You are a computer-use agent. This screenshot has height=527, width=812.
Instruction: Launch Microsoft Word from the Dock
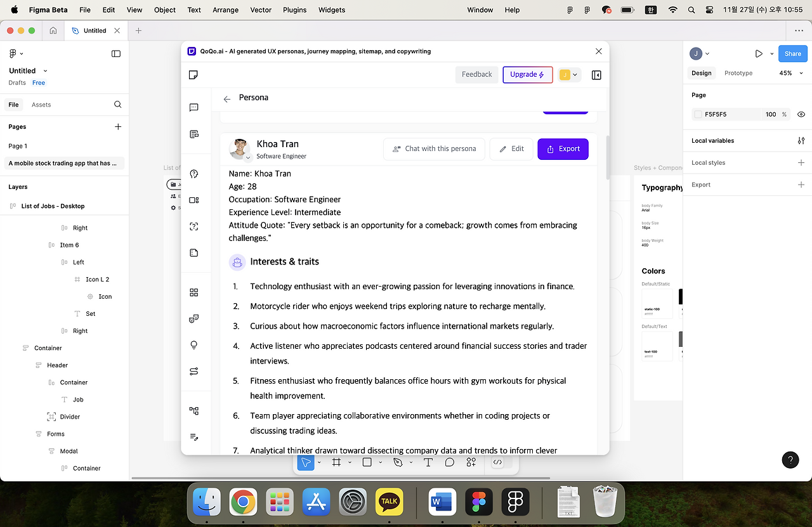442,502
